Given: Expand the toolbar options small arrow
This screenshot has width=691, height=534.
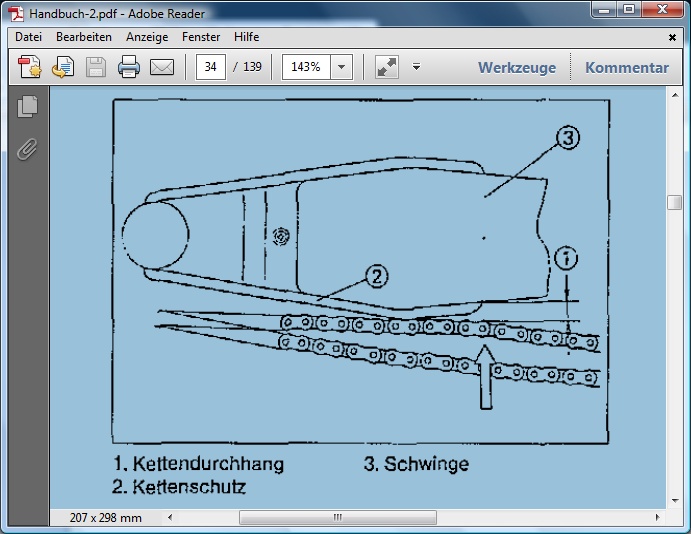Looking at the screenshot, I should (x=416, y=67).
